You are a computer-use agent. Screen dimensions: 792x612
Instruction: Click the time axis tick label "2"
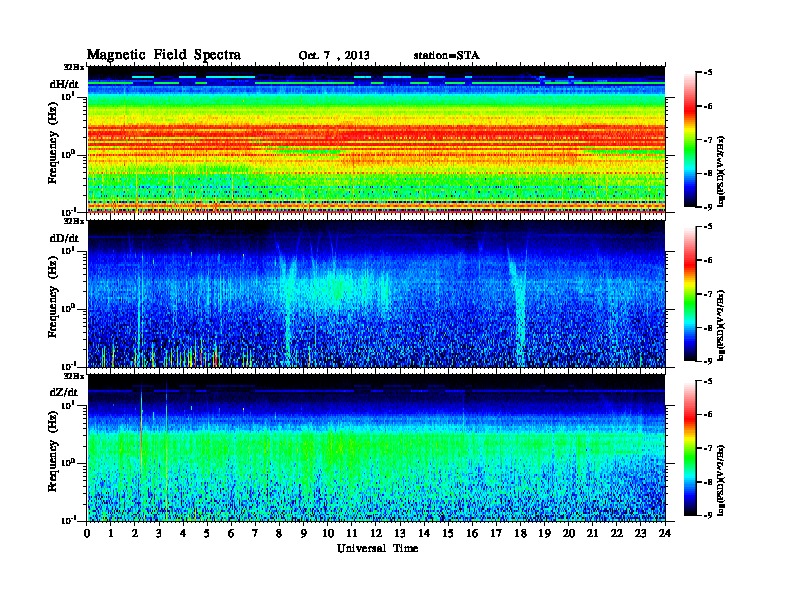pyautogui.click(x=135, y=534)
